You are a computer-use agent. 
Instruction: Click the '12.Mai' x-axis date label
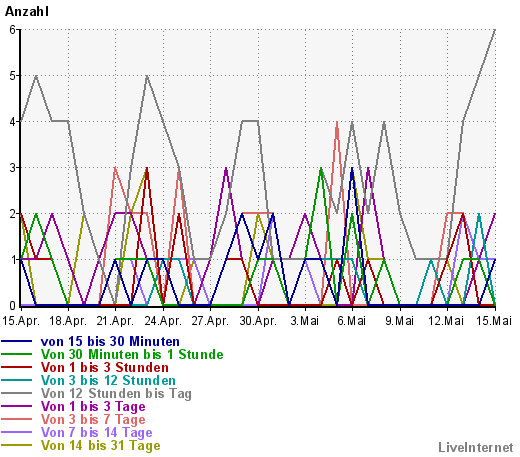pyautogui.click(x=446, y=321)
